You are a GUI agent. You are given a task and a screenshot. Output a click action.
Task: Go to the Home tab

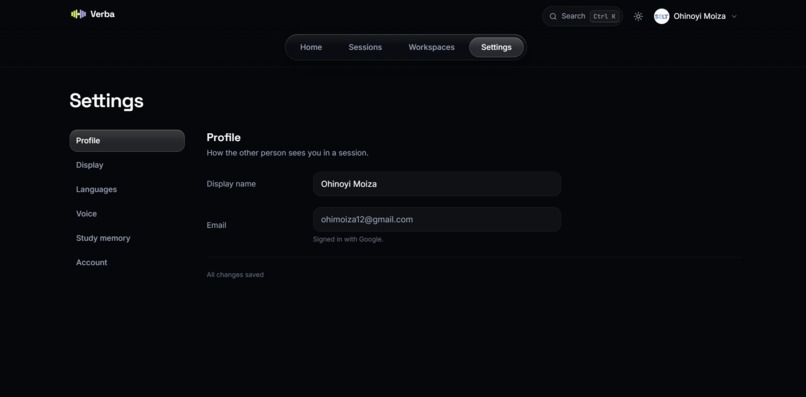(x=311, y=47)
